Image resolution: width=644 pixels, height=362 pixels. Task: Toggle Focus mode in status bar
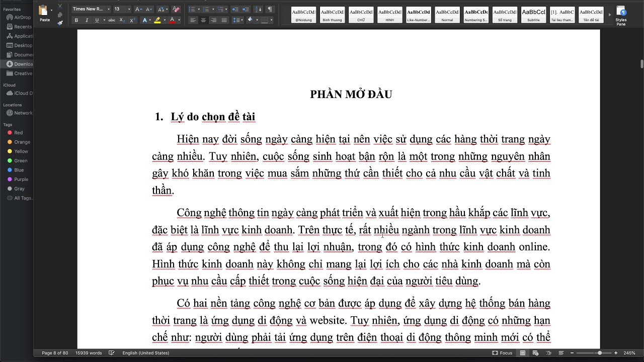click(x=502, y=353)
